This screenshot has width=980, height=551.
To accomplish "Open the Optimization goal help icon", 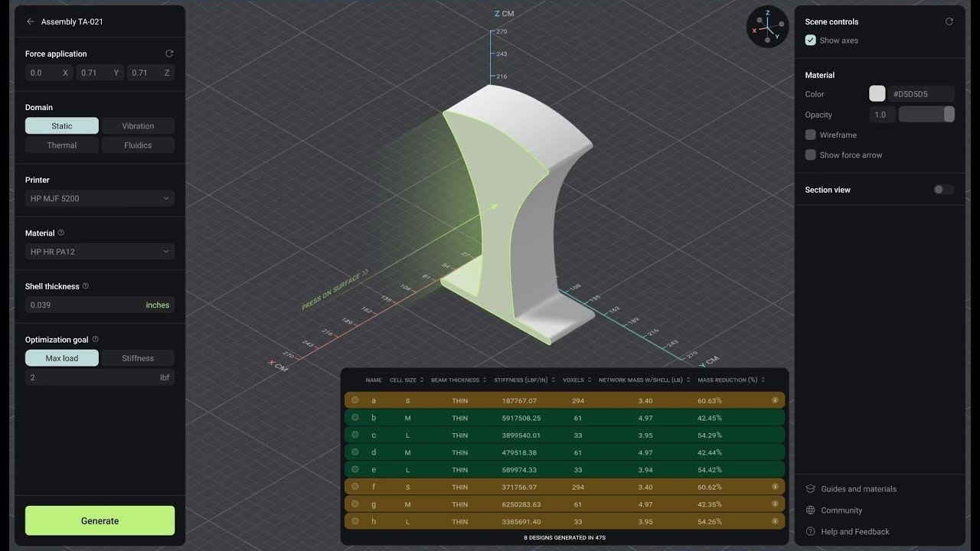I will (95, 339).
